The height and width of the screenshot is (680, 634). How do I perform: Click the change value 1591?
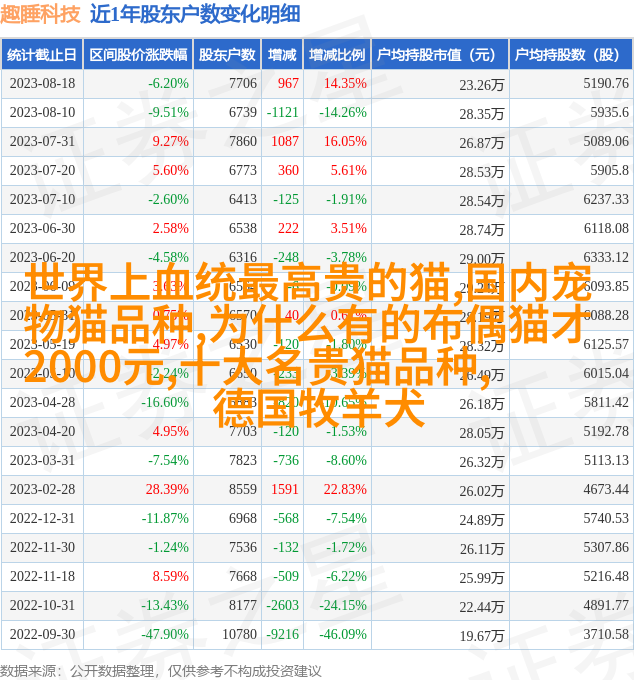pos(285,489)
